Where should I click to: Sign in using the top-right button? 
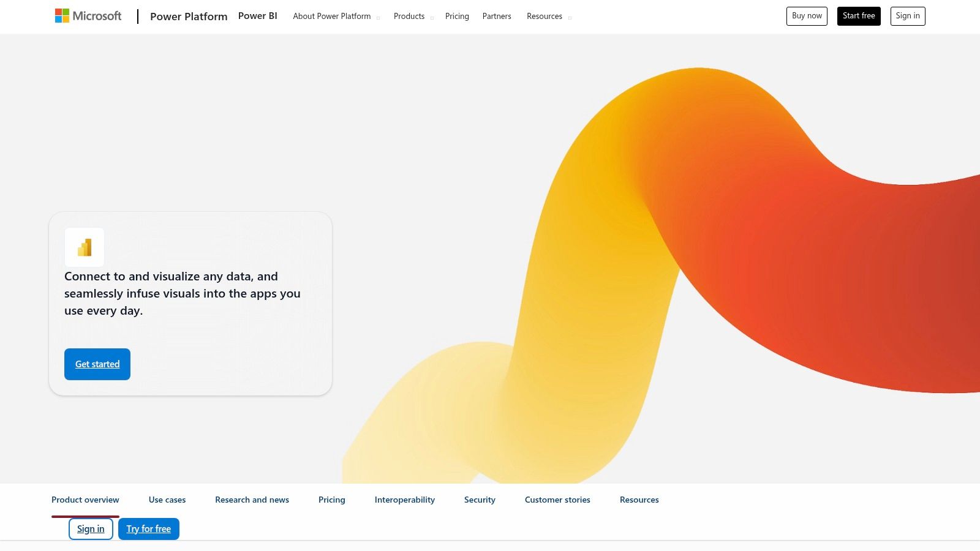tap(907, 16)
